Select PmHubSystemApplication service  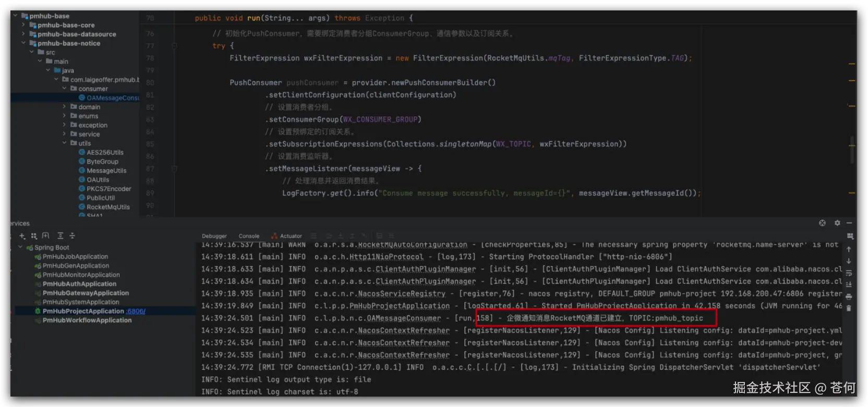coord(80,302)
